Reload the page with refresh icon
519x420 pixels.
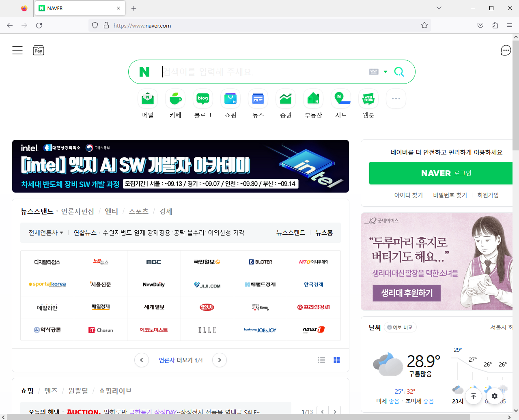pyautogui.click(x=39, y=25)
